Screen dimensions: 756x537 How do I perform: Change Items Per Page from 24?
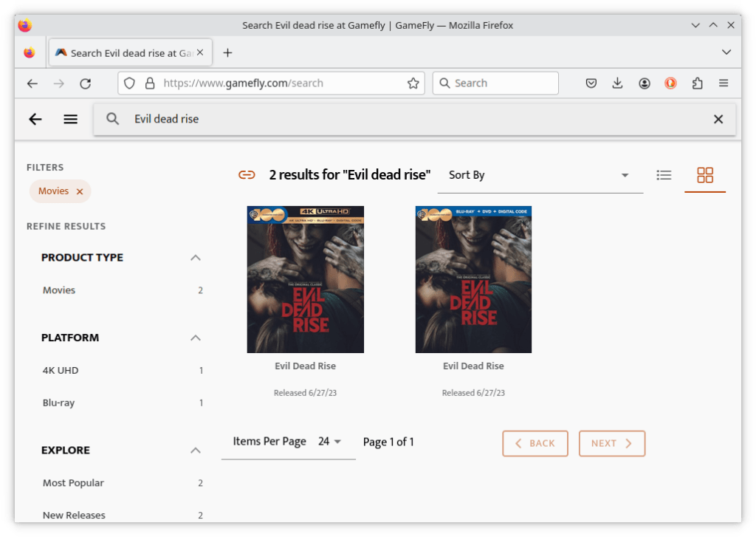coord(330,442)
